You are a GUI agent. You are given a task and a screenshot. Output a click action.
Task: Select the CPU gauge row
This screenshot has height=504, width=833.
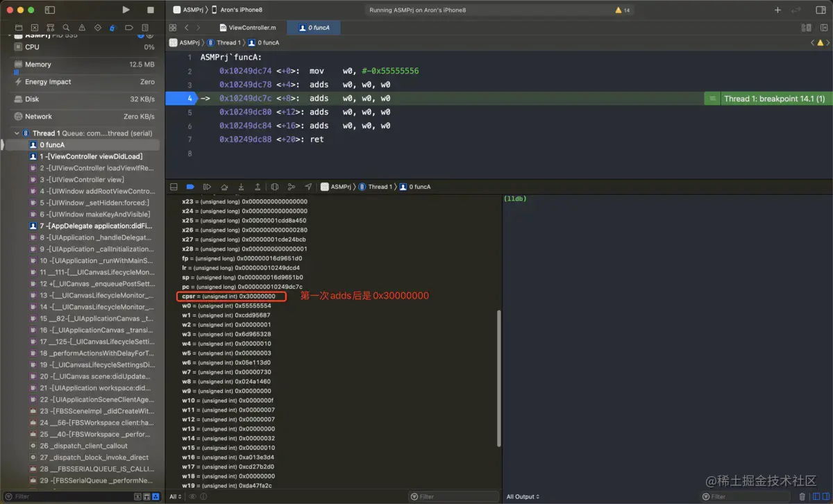tap(84, 47)
